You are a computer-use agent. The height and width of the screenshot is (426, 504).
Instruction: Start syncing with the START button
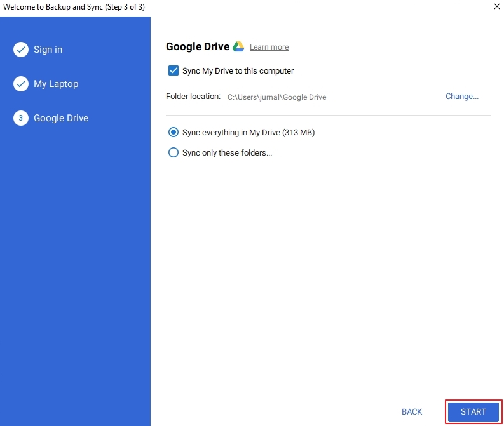pyautogui.click(x=473, y=411)
